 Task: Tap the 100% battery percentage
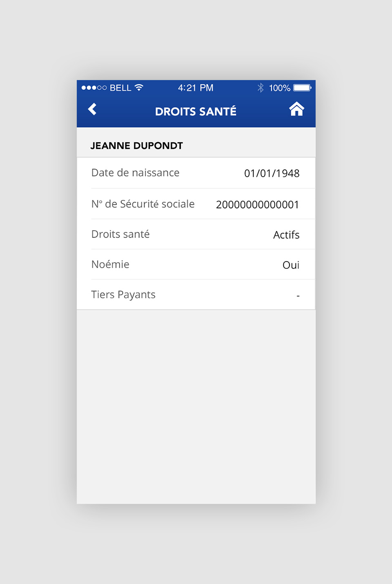click(x=280, y=88)
